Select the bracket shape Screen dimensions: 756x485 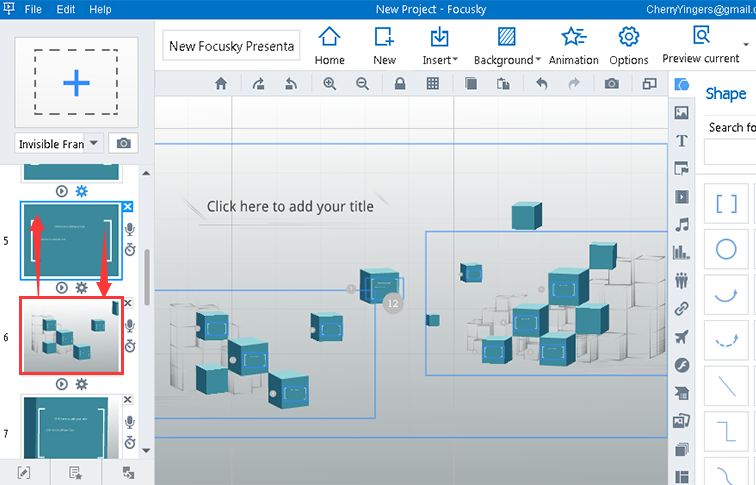pyautogui.click(x=726, y=203)
